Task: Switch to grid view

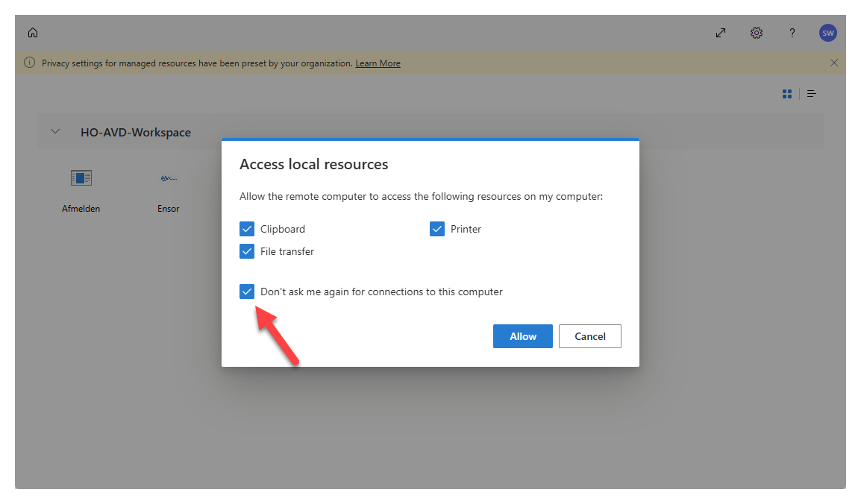Action: tap(787, 94)
